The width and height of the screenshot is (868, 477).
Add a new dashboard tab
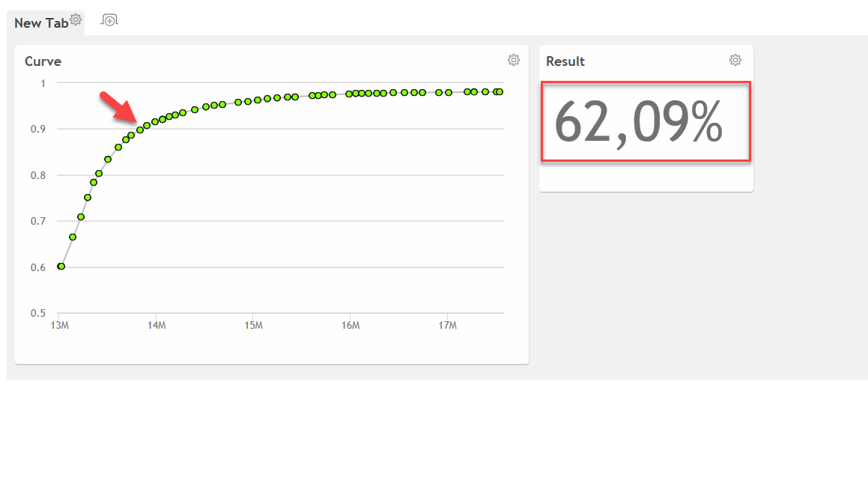(x=109, y=20)
